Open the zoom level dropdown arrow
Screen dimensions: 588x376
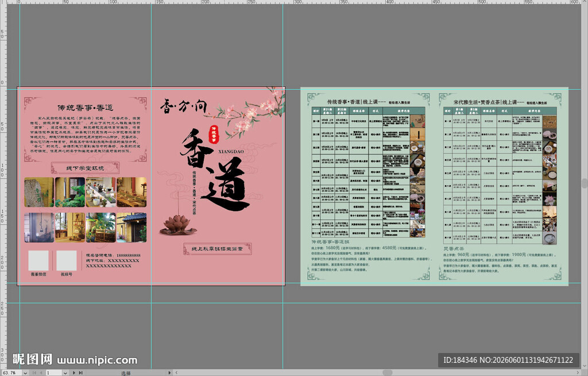(25, 373)
